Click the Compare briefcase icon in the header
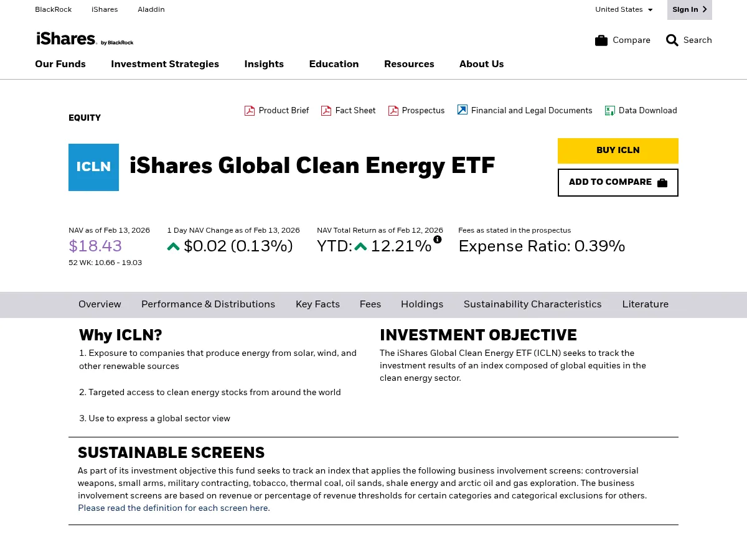The width and height of the screenshot is (747, 560). 601,40
